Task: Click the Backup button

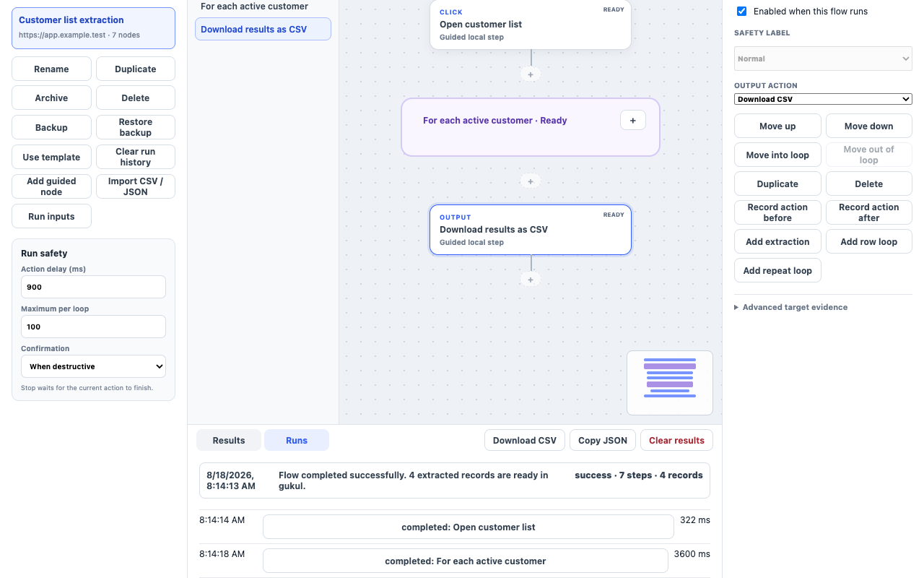Action: (51, 127)
